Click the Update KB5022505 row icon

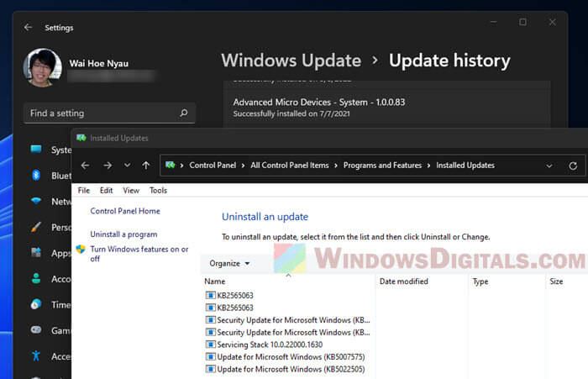coord(210,369)
